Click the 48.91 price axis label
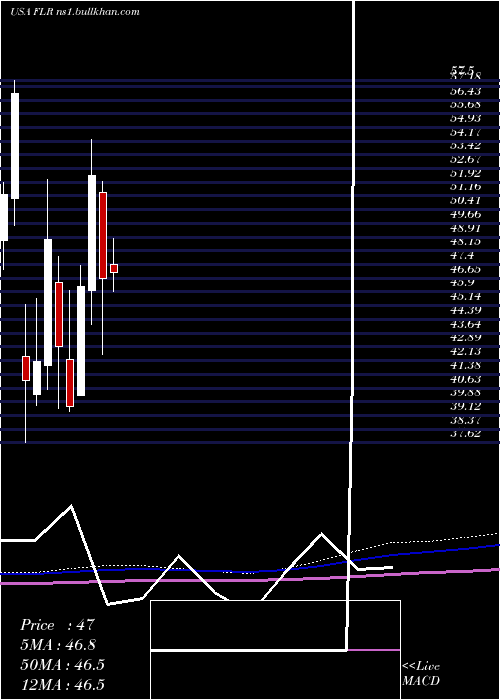Viewport: 500px width, 700px height. click(x=465, y=228)
